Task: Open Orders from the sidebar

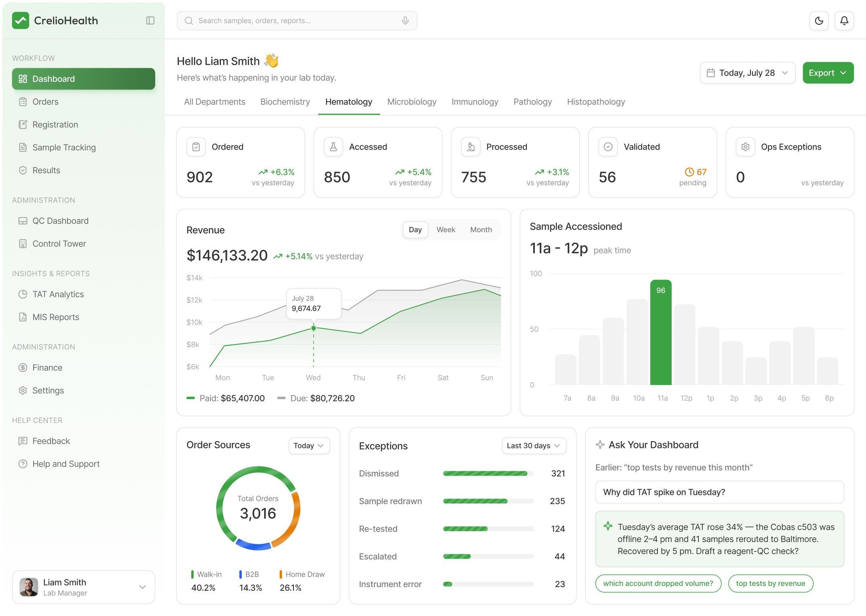Action: tap(83, 102)
